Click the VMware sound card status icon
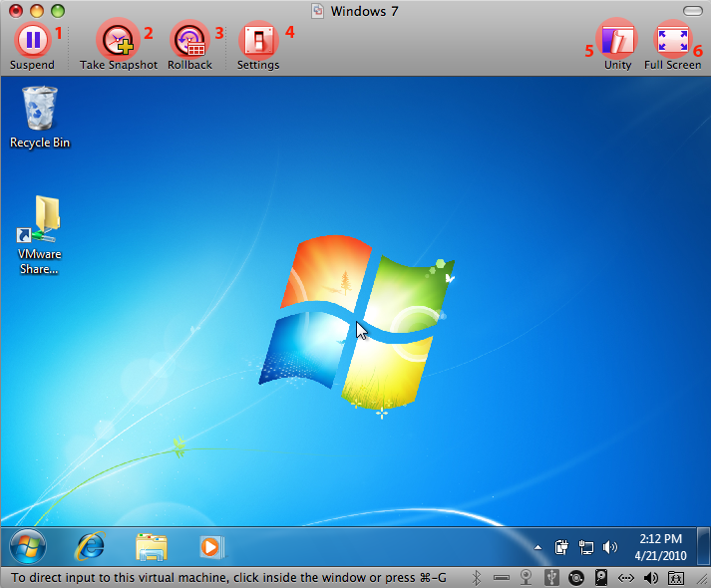This screenshot has height=588, width=711. click(x=651, y=578)
